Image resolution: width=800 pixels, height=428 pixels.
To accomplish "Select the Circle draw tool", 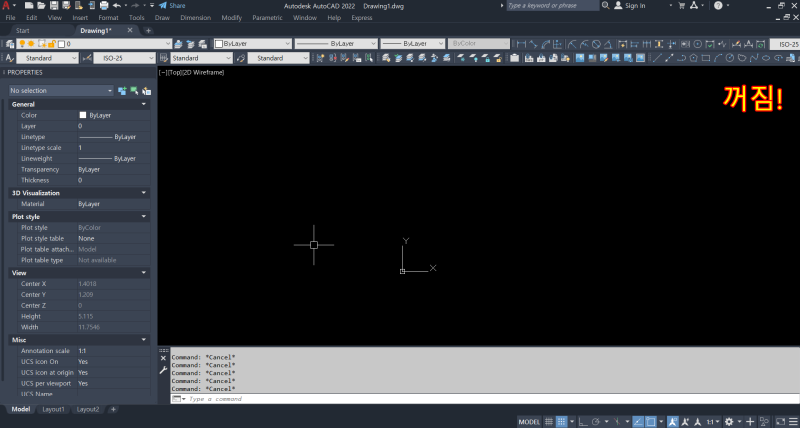I will pyautogui.click(x=730, y=58).
